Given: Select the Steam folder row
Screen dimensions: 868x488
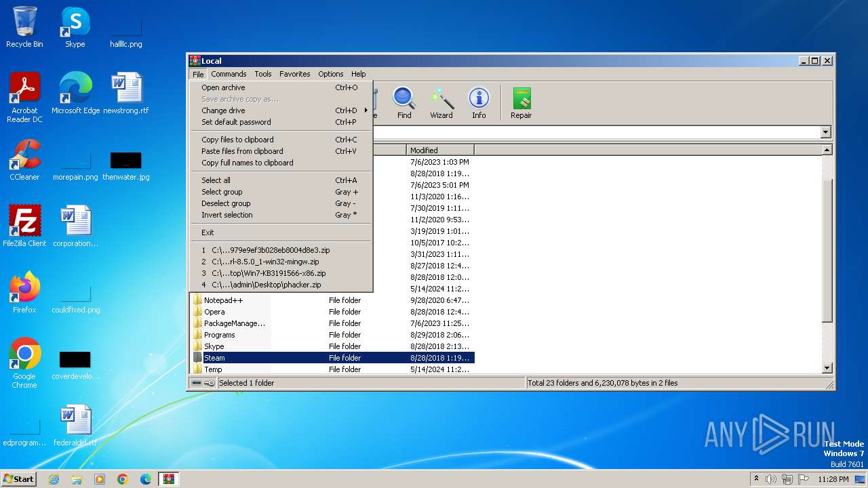Looking at the screenshot, I should tap(332, 358).
